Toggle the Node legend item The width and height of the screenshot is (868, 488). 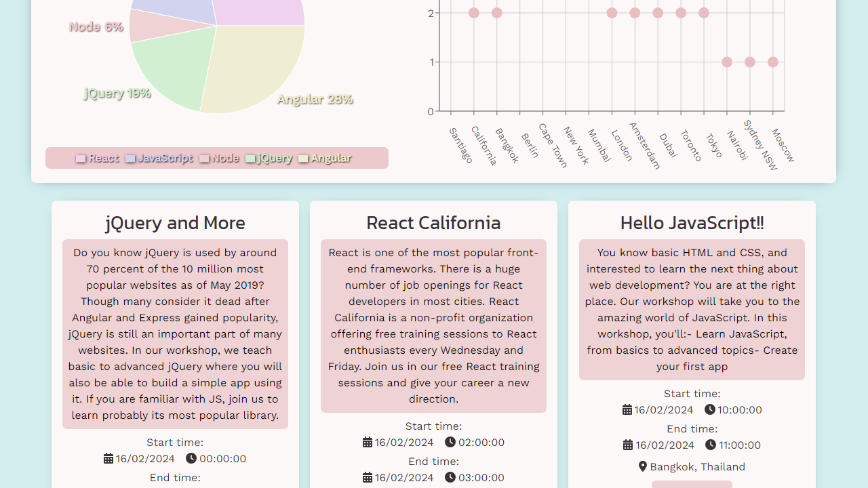click(219, 158)
